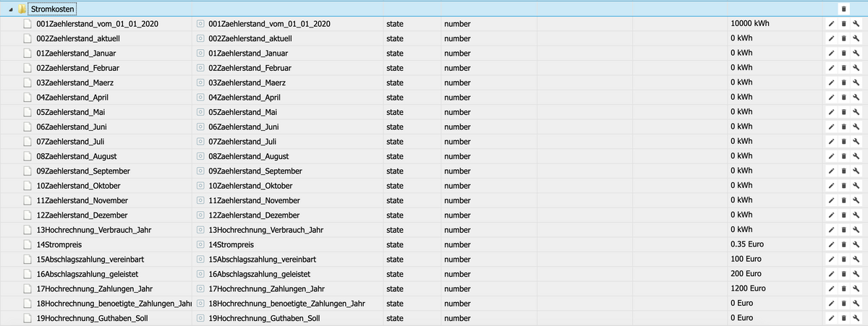The height and width of the screenshot is (326, 868).
Task: Click the 10000 kWh value cell
Action: click(775, 24)
